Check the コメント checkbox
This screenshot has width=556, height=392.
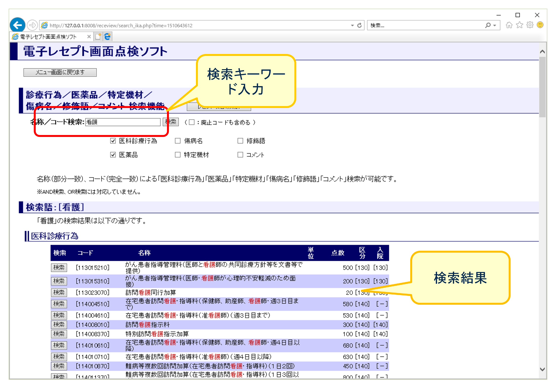(x=240, y=155)
